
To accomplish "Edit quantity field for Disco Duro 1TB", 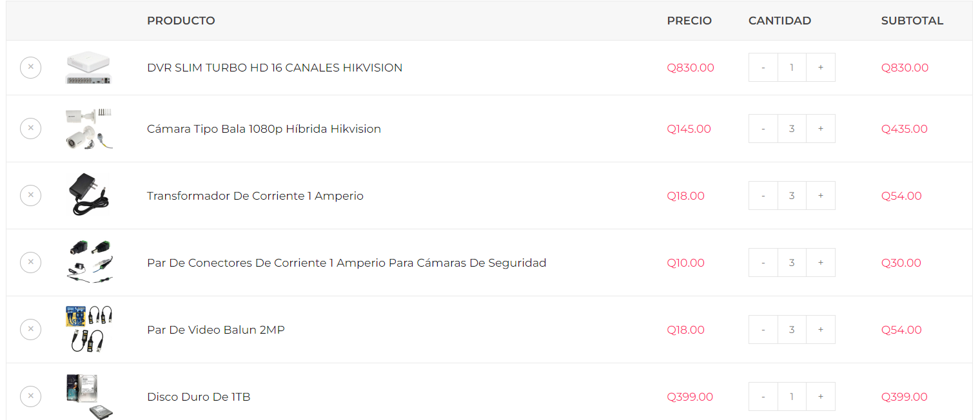I will click(792, 397).
